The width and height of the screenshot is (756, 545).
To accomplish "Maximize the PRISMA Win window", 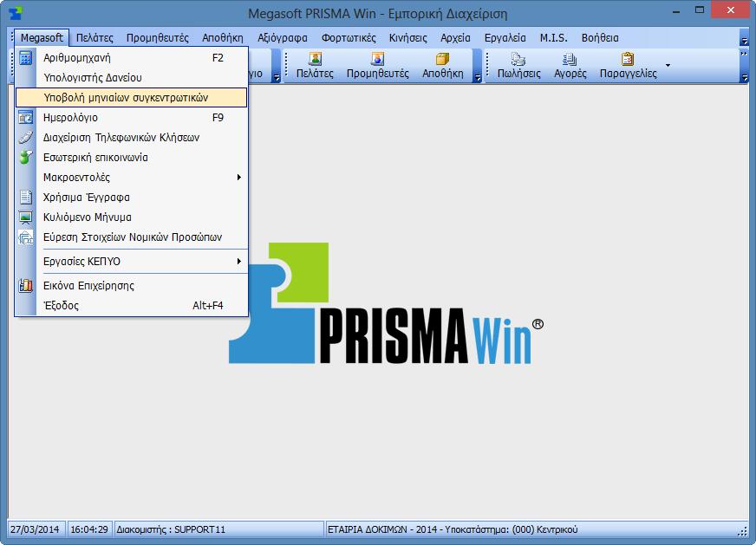I will coord(700,10).
